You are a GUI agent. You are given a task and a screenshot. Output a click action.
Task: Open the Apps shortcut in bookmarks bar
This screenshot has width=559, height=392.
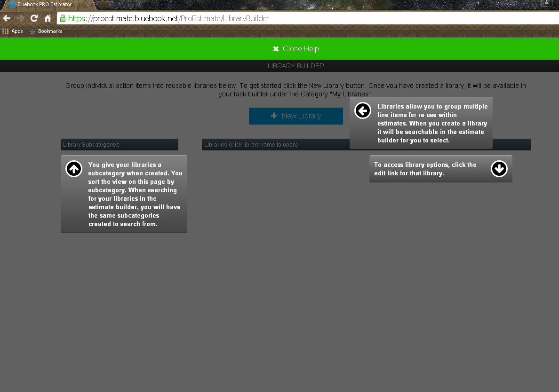[13, 31]
